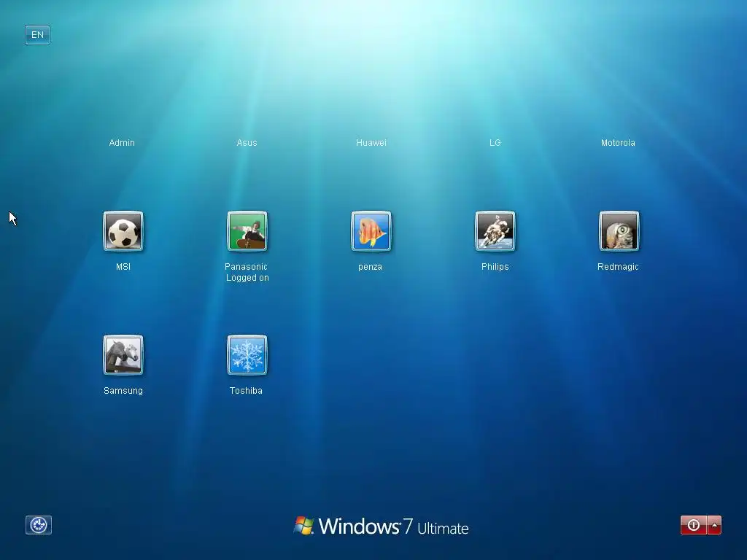
Task: Choose the Samsung horses account picture
Action: (x=123, y=355)
